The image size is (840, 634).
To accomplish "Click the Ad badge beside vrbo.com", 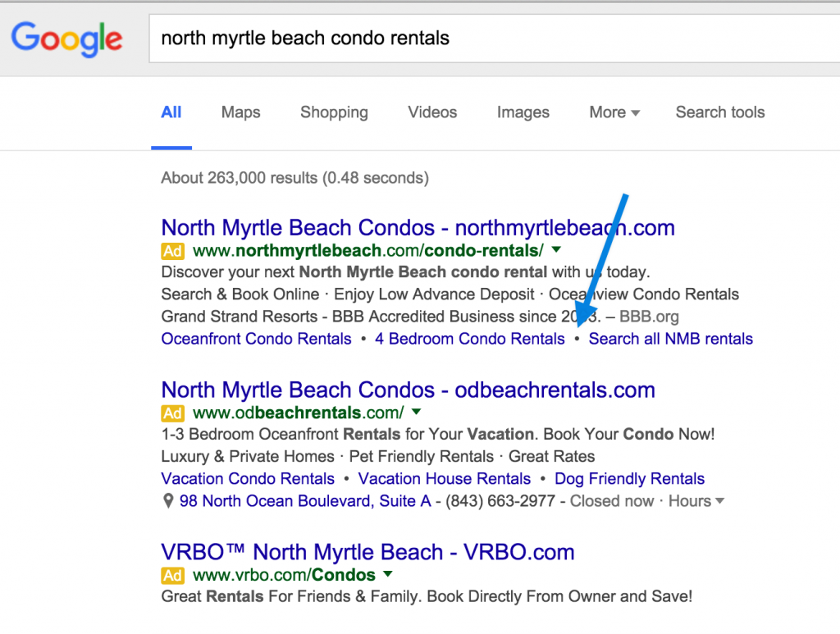I will point(172,574).
